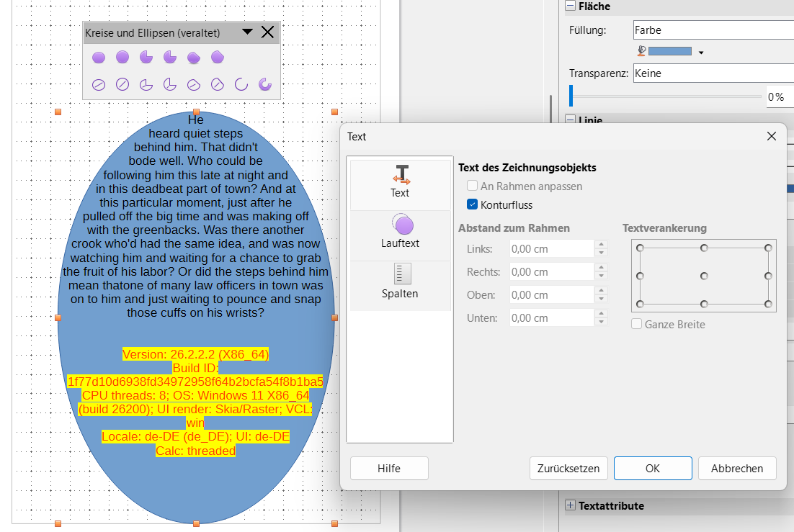Confirm the dialog with OK
794x532 pixels.
[x=652, y=468]
